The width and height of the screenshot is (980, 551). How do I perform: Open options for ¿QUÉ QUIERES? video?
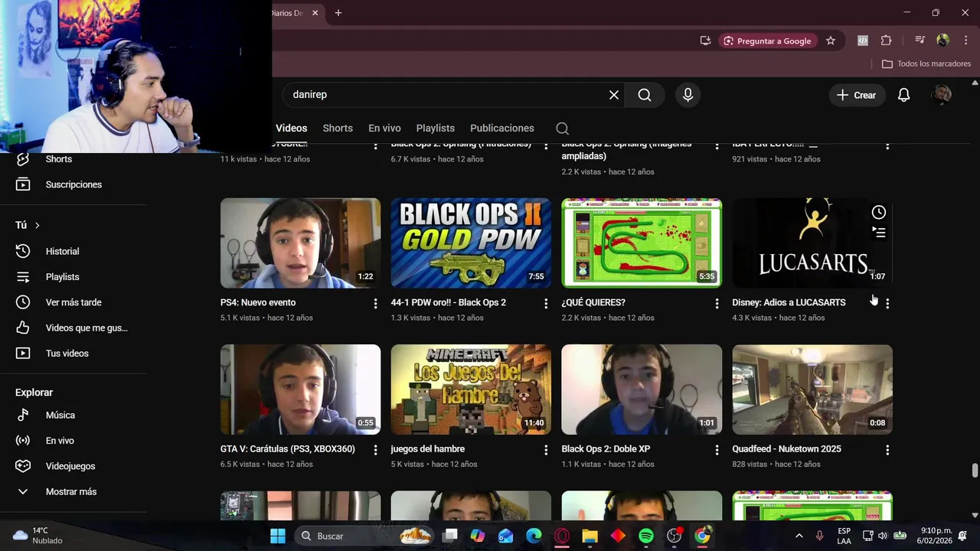717,304
